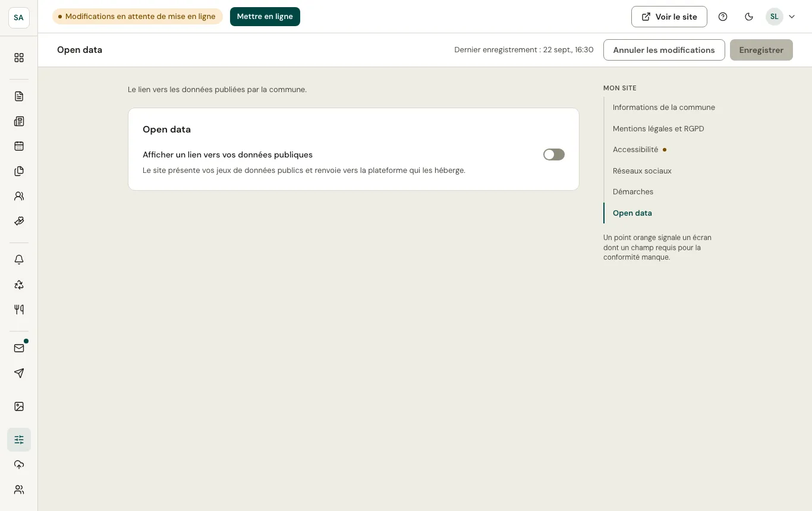Screen dimensions: 812x511
Task: Open the cloud upload icon in sidebar
Action: point(19,465)
